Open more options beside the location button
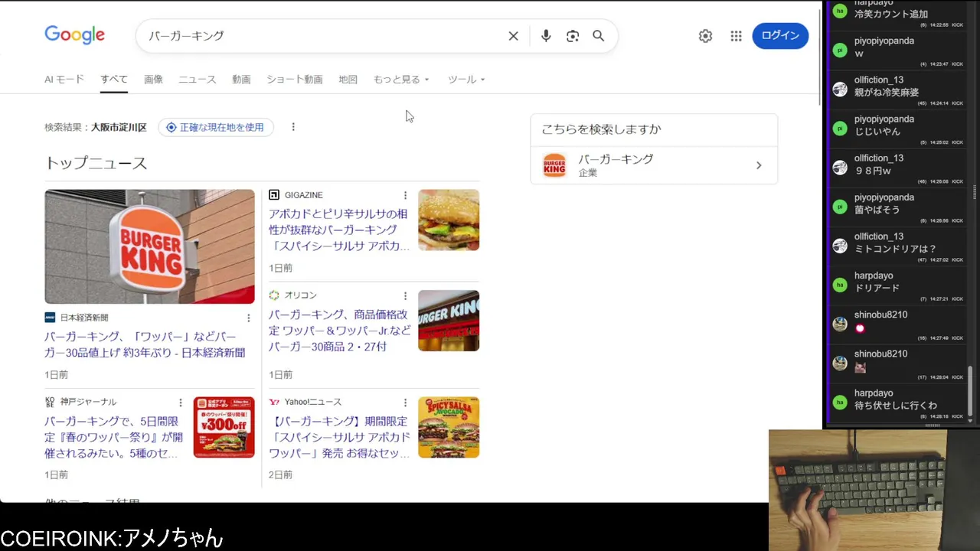980x551 pixels. click(293, 127)
